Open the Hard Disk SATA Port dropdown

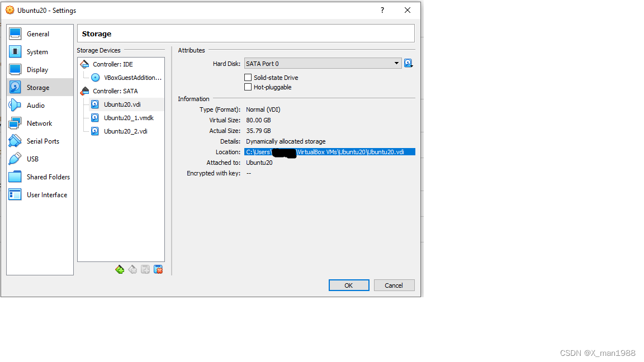323,63
